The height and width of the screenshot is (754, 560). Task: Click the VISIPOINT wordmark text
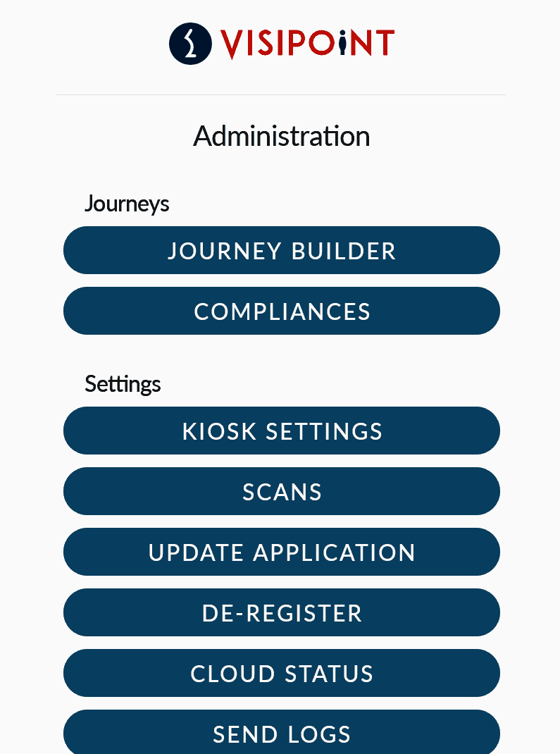tap(307, 44)
